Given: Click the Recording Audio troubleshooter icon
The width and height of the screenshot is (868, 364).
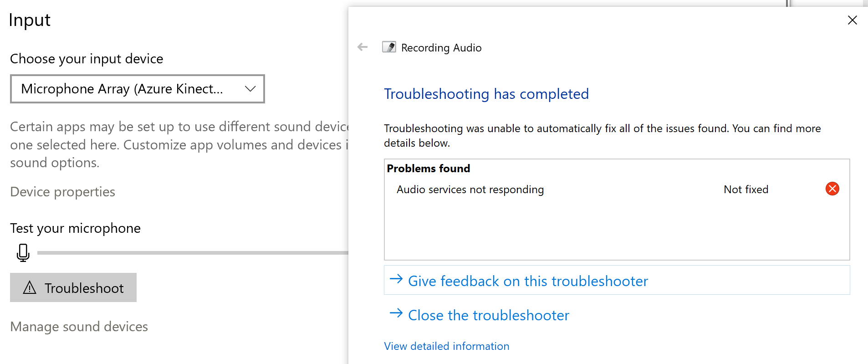Looking at the screenshot, I should point(388,47).
